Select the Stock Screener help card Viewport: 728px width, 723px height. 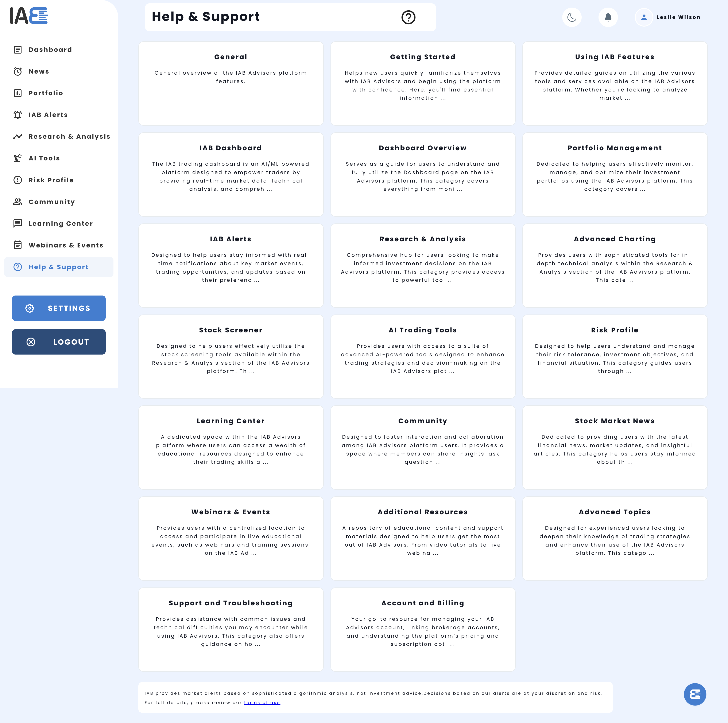[231, 356]
